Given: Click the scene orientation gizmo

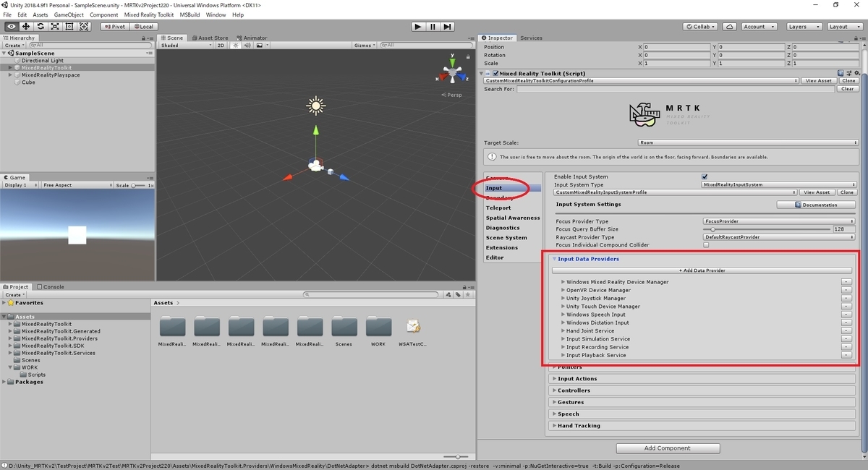Looking at the screenshot, I should [x=454, y=72].
